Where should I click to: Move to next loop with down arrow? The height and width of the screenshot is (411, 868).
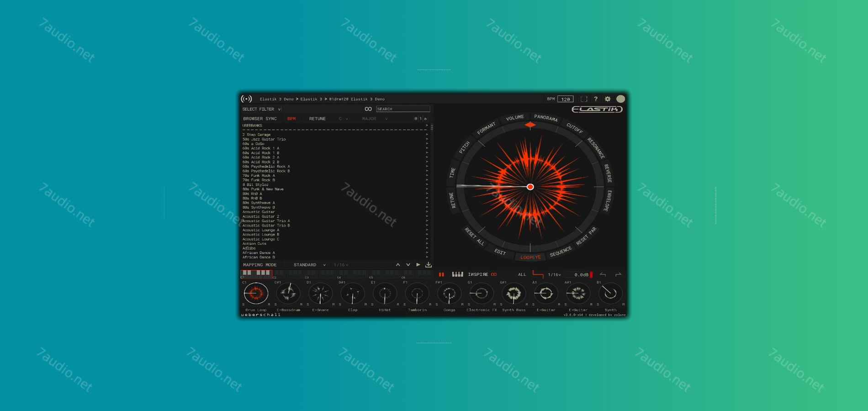(x=408, y=265)
